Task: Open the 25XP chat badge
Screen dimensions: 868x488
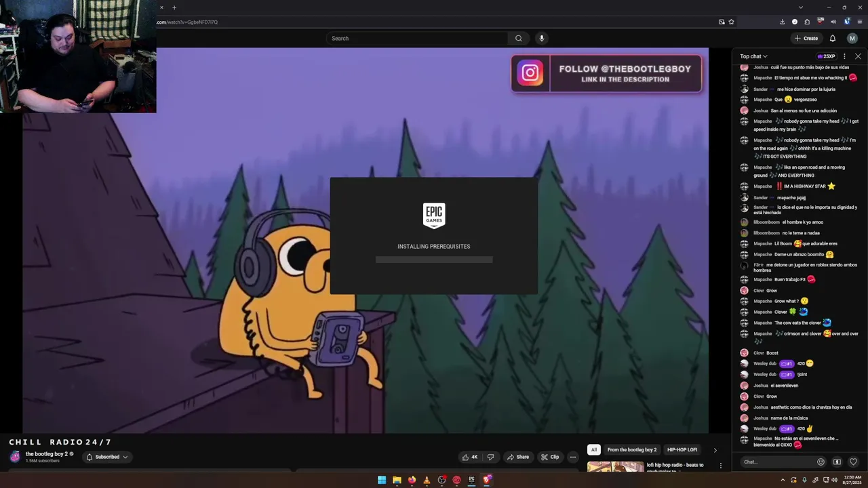Action: coord(826,56)
